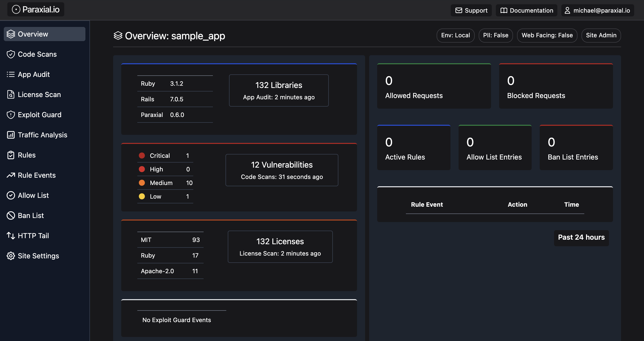Click the Overview layers icon in sidebar
This screenshot has width=644, height=341.
pos(11,34)
